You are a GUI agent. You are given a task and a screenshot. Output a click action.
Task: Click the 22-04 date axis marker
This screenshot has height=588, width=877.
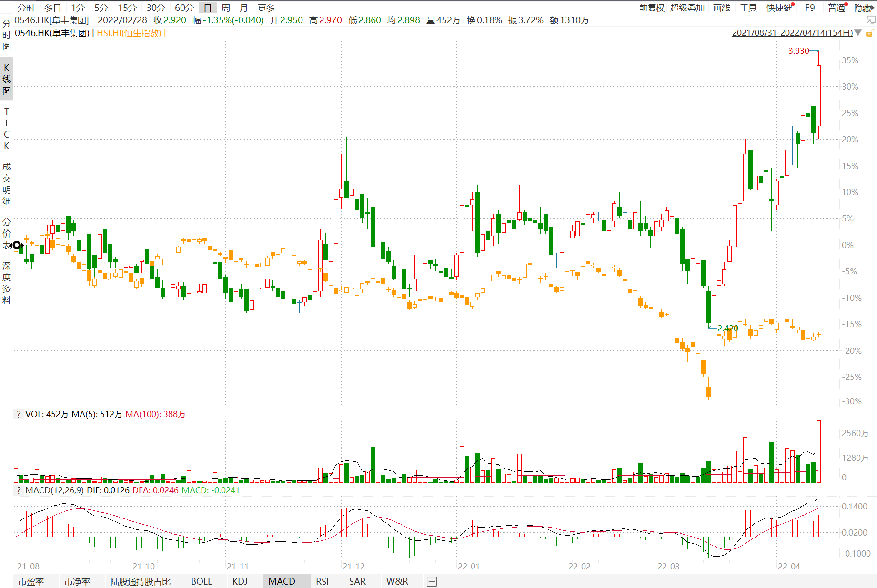coord(789,567)
